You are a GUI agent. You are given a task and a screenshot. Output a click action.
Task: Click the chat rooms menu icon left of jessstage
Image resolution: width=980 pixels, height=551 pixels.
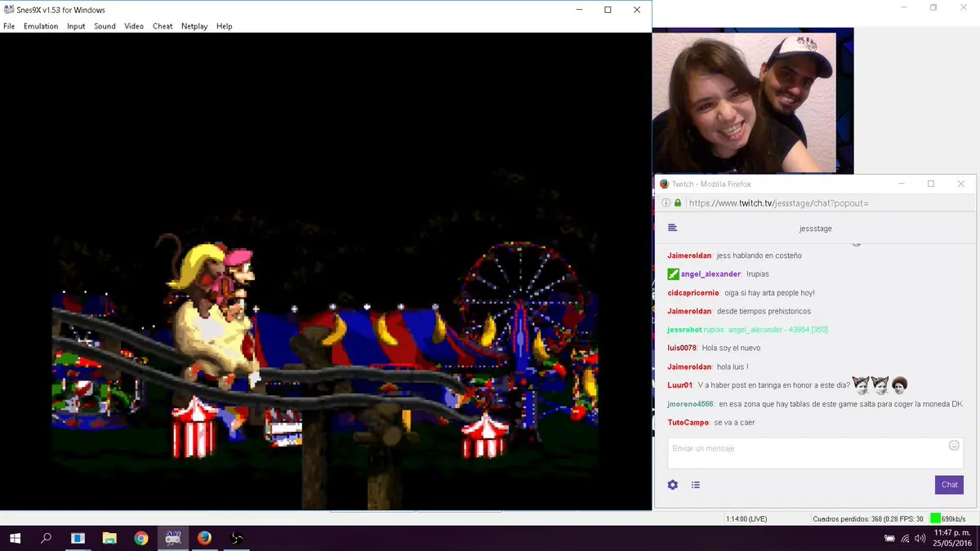click(x=673, y=228)
